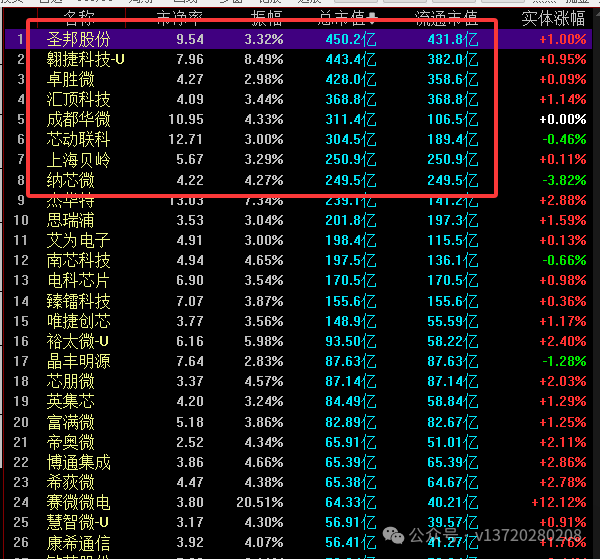Select 赛微微电 with +12.12% gain
600x559 pixels.
(x=78, y=502)
